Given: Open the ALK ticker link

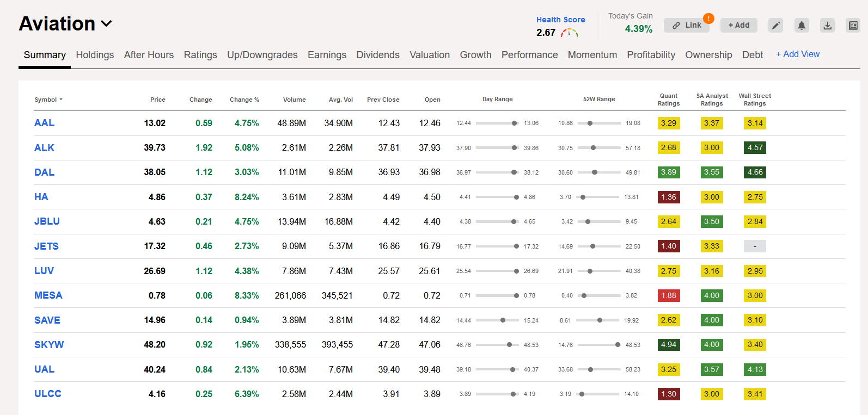Looking at the screenshot, I should click(x=44, y=148).
